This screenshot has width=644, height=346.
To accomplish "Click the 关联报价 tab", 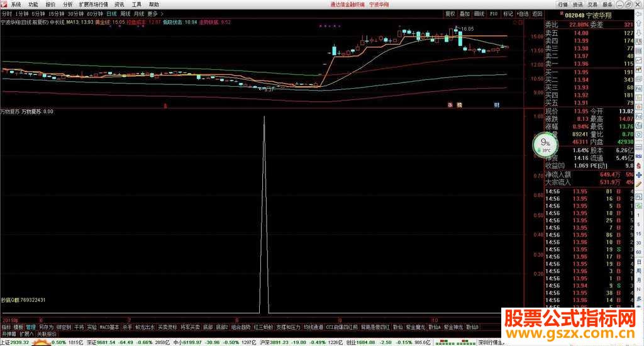I will (x=47, y=335).
